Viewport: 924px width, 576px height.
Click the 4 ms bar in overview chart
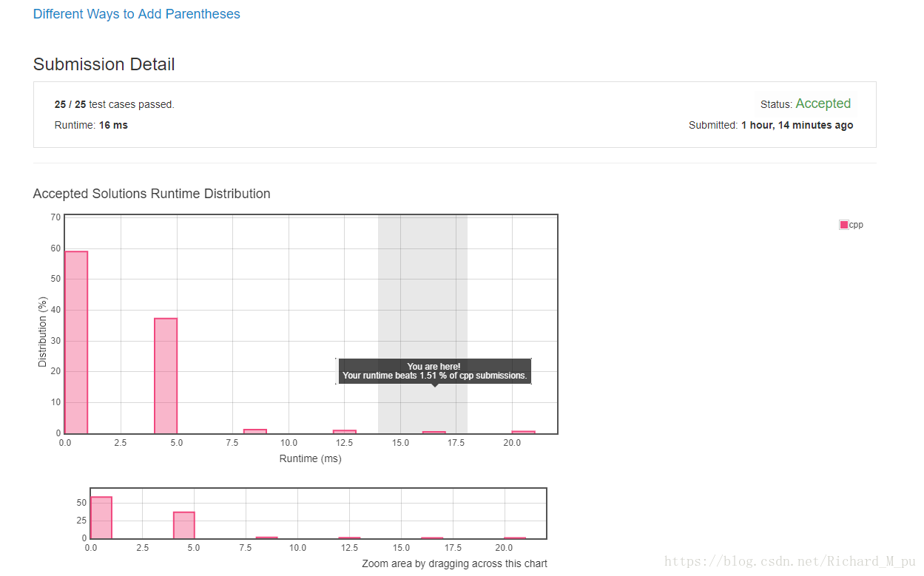184,525
